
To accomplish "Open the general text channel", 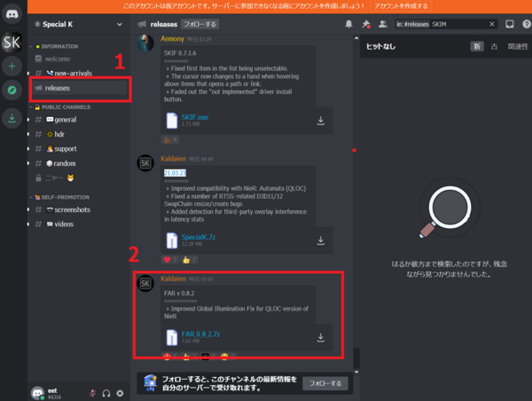I will [65, 119].
